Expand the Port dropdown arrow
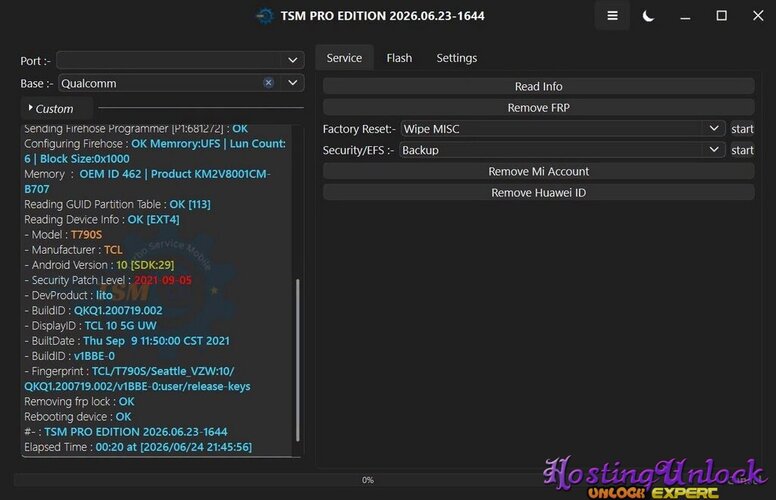 292,60
